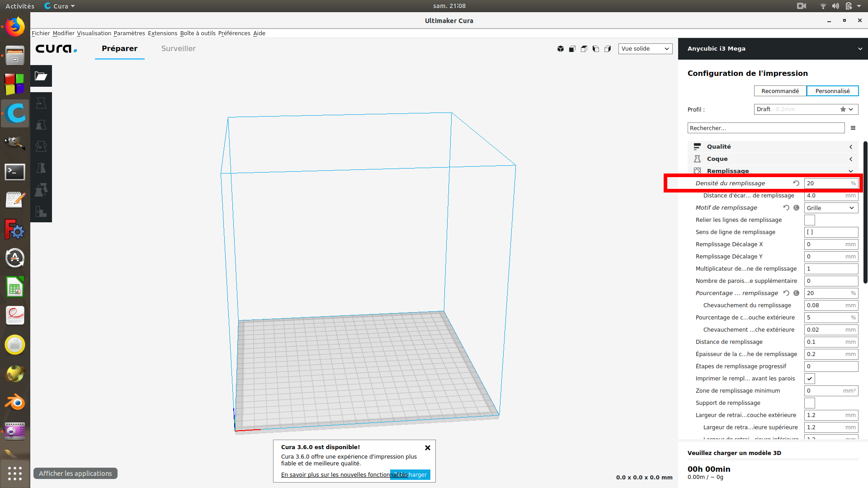The height and width of the screenshot is (488, 868).
Task: Click the Rechercher settings search field
Action: pos(766,128)
